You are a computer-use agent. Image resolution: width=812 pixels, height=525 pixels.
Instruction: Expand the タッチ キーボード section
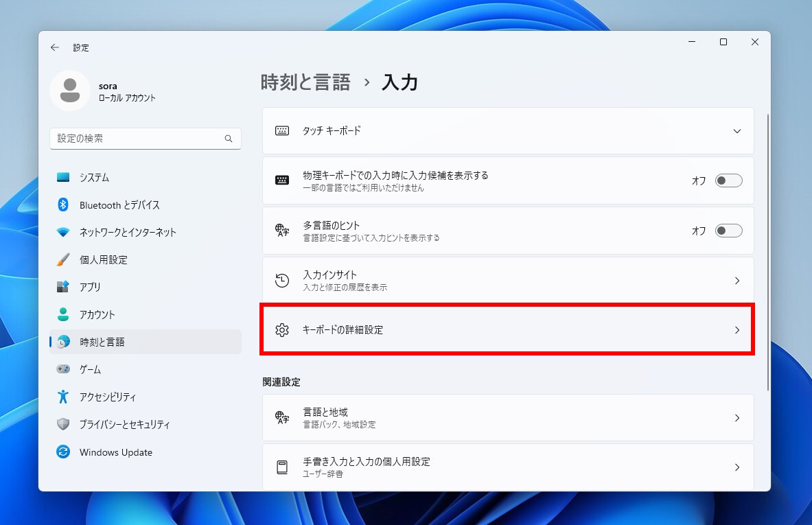[x=737, y=131]
